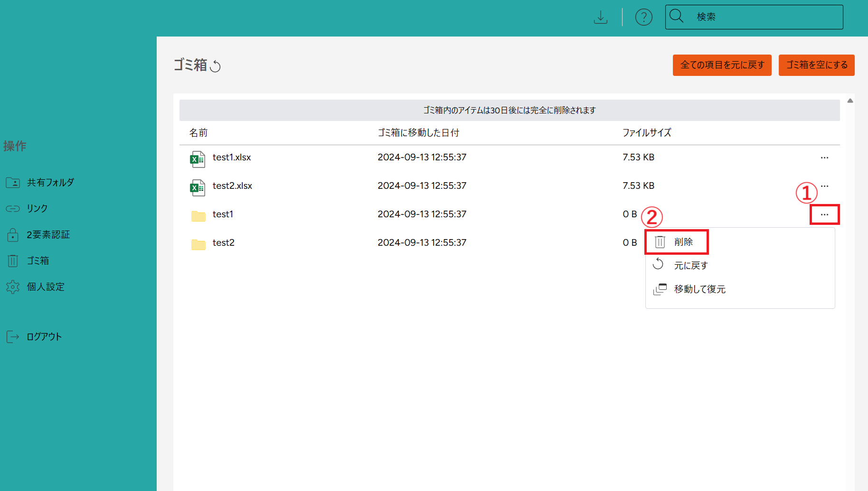This screenshot has width=868, height=491.
Task: Click logout arrow icon in sidebar
Action: (13, 337)
